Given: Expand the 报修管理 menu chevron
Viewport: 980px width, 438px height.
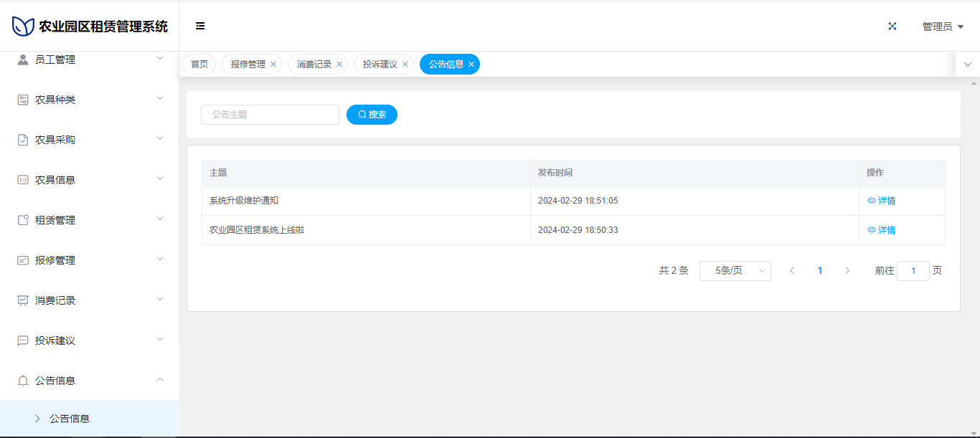Looking at the screenshot, I should tap(160, 259).
